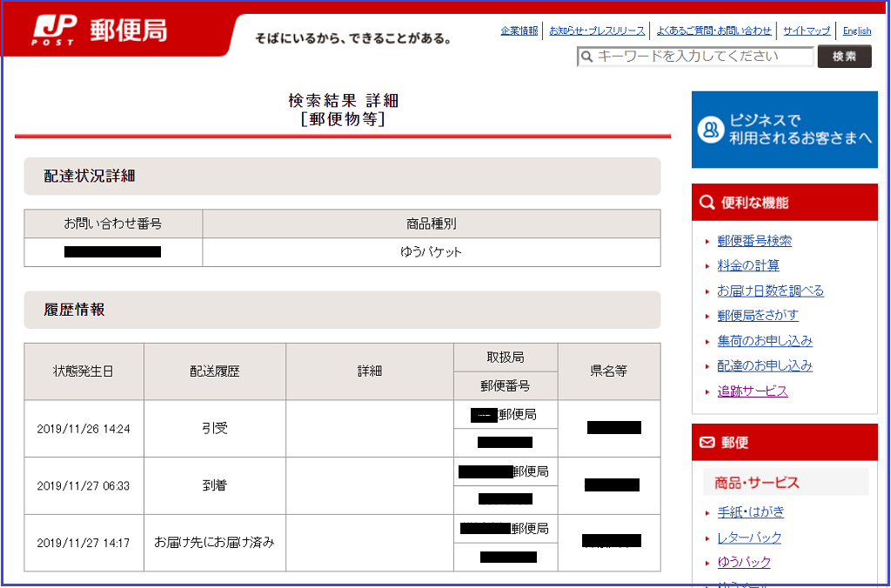This screenshot has height=588, width=891.
Task: Switch to the English site
Action: click(857, 30)
